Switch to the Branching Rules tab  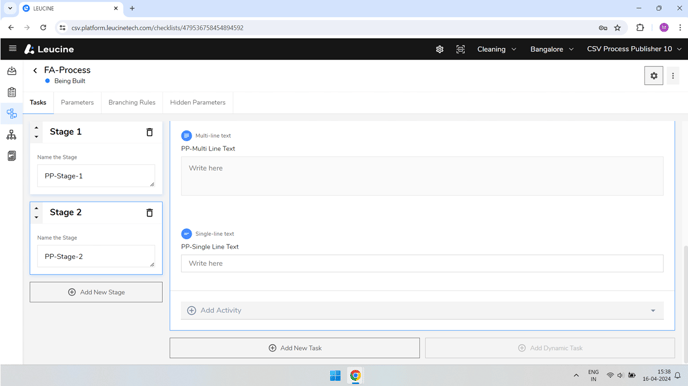click(x=132, y=102)
